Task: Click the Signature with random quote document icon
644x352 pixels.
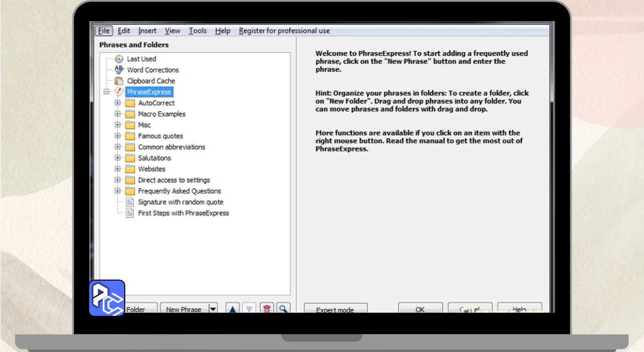Action: 129,202
